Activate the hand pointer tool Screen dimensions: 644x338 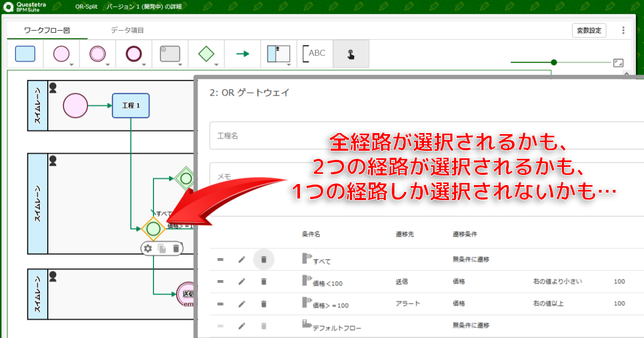[350, 54]
